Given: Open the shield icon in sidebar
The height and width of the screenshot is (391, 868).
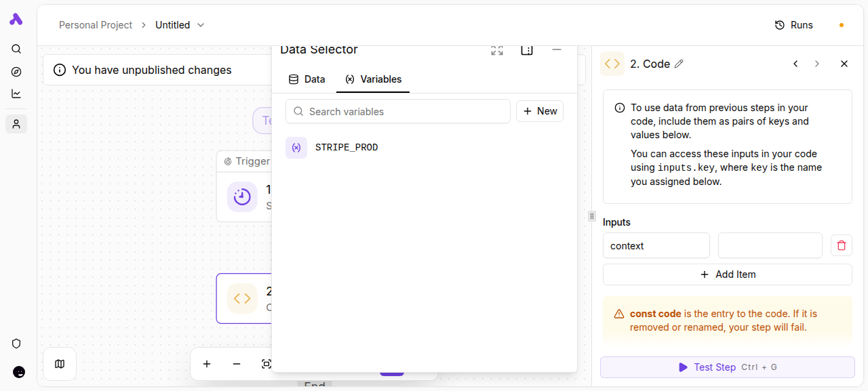Looking at the screenshot, I should tap(16, 344).
